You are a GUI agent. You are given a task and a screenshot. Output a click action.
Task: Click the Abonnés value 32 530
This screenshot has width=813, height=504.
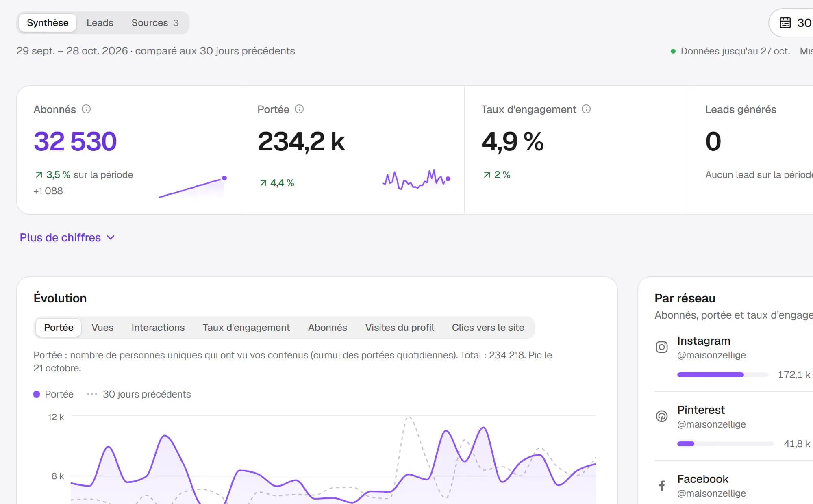tap(75, 141)
